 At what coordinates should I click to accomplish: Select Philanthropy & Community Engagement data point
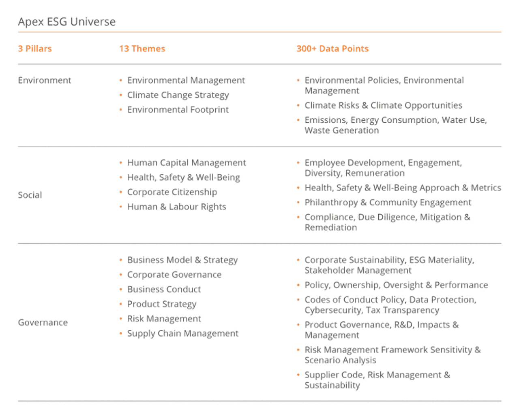388,203
